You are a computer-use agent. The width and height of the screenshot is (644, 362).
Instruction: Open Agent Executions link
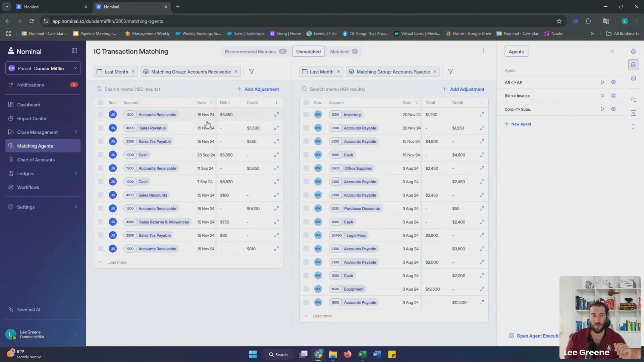click(535, 336)
